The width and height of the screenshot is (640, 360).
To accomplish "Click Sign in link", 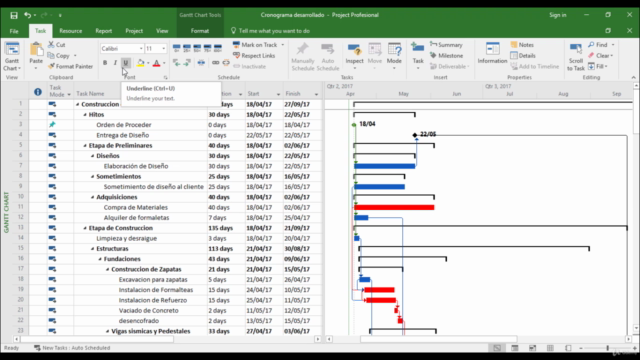I will tap(558, 15).
